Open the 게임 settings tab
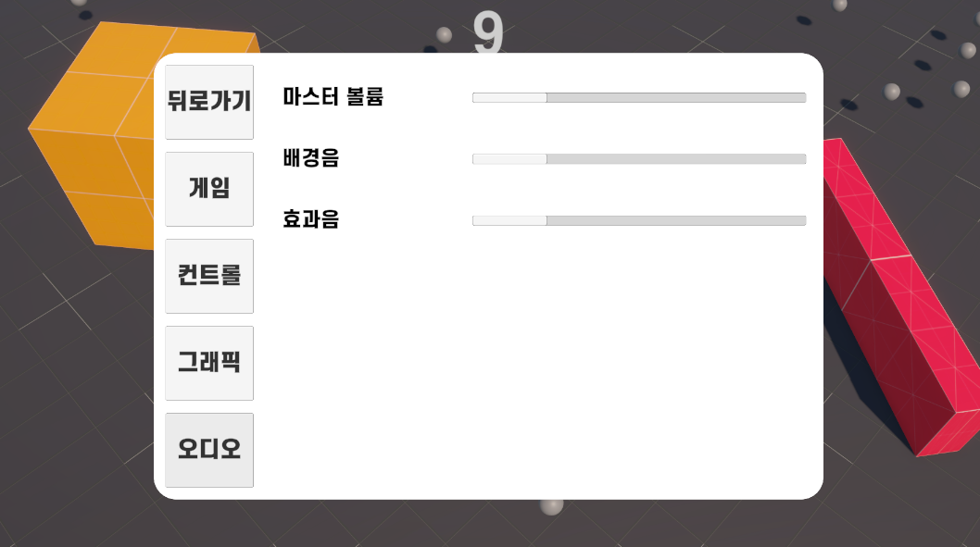980x547 pixels. tap(209, 189)
